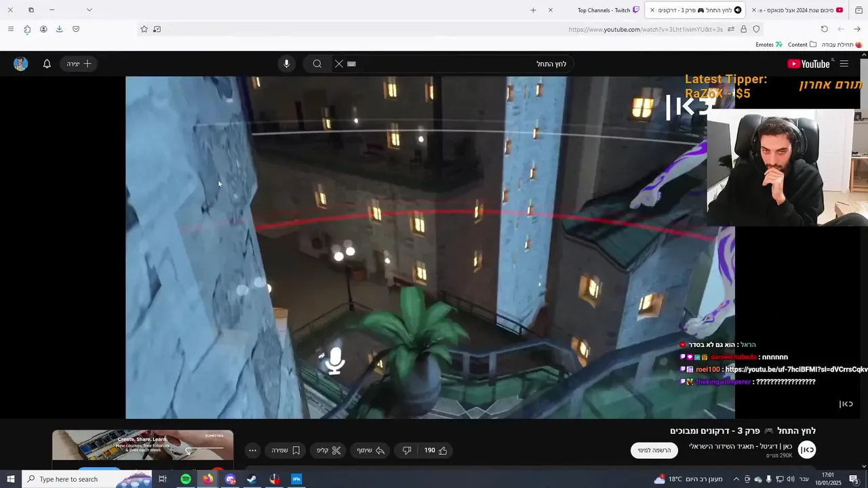
Task: Click the video player to pause
Action: coord(430,247)
